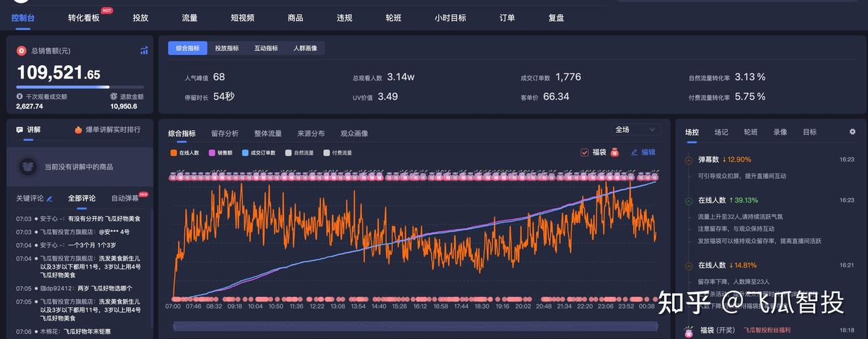Click the flame icon beside 爆单讲解实时排行
Viewport: 868px width, 339px height.
(79, 129)
